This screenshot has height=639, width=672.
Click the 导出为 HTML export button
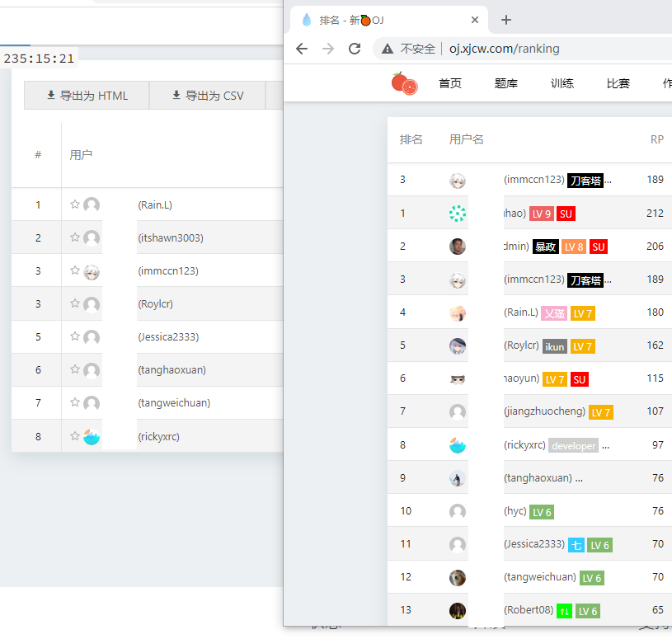click(x=87, y=96)
